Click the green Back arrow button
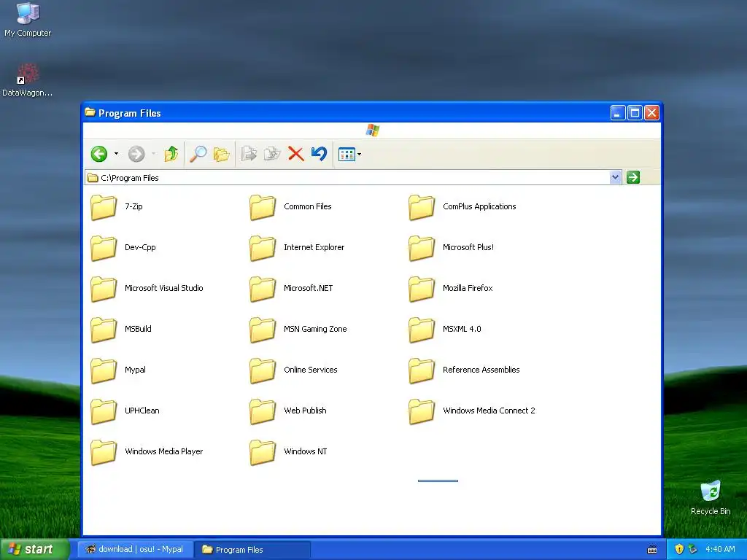Screen dimensions: 747x560 click(x=99, y=154)
